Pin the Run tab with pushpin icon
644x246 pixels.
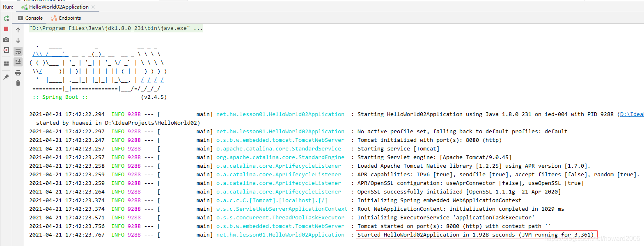pyautogui.click(x=6, y=77)
